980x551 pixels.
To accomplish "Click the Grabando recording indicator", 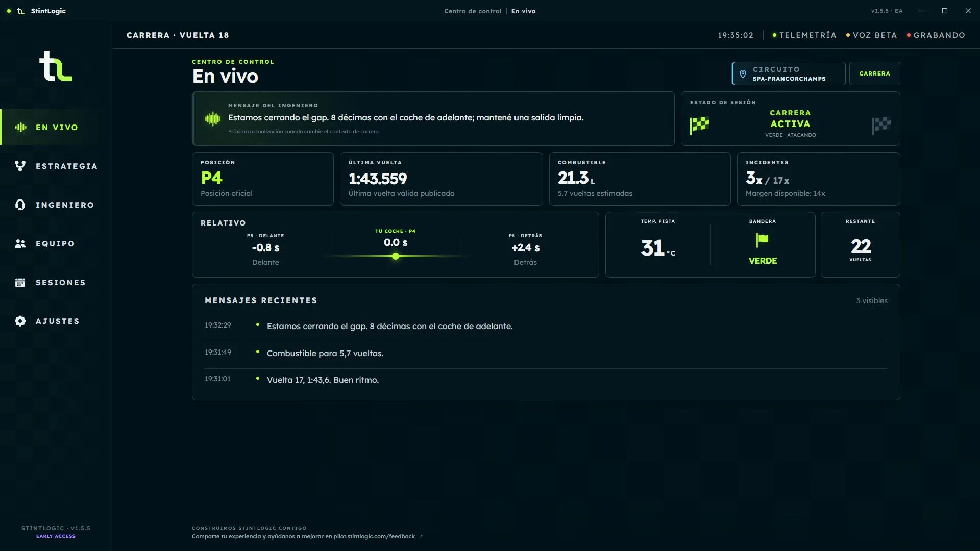I will point(936,35).
